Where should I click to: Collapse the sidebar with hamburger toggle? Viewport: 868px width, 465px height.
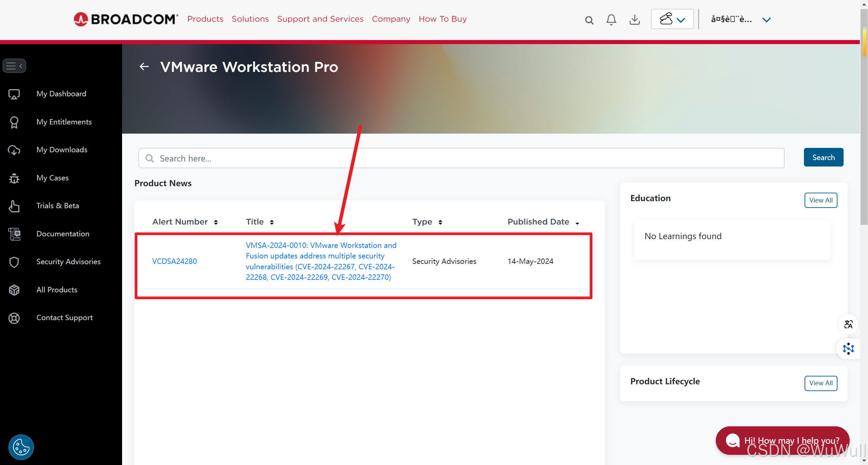click(14, 66)
